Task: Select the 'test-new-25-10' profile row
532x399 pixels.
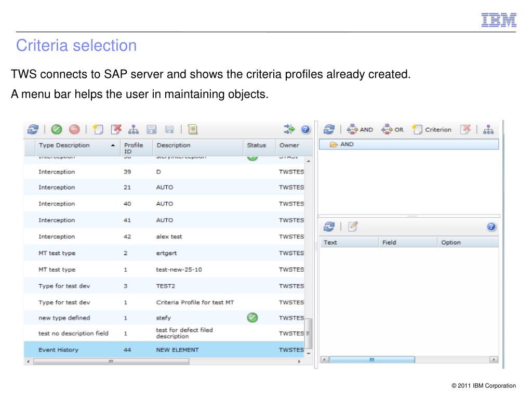Action: 164,270
